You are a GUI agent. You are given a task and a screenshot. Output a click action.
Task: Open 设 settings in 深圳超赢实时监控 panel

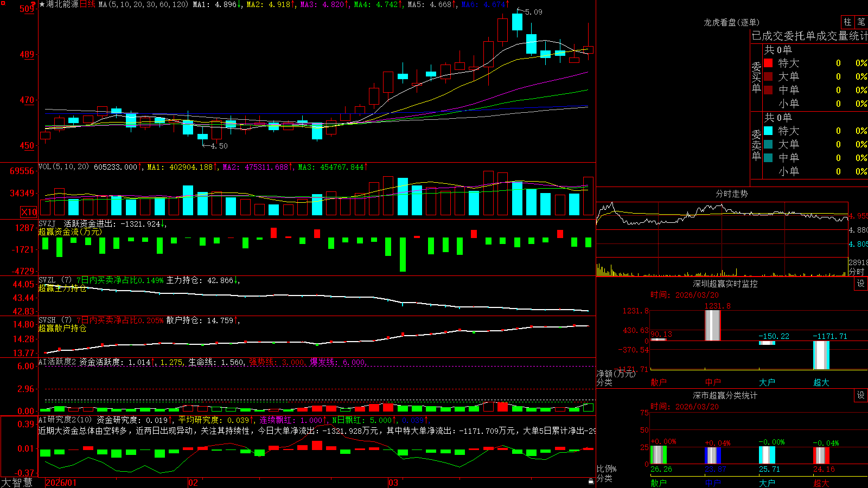click(x=861, y=284)
